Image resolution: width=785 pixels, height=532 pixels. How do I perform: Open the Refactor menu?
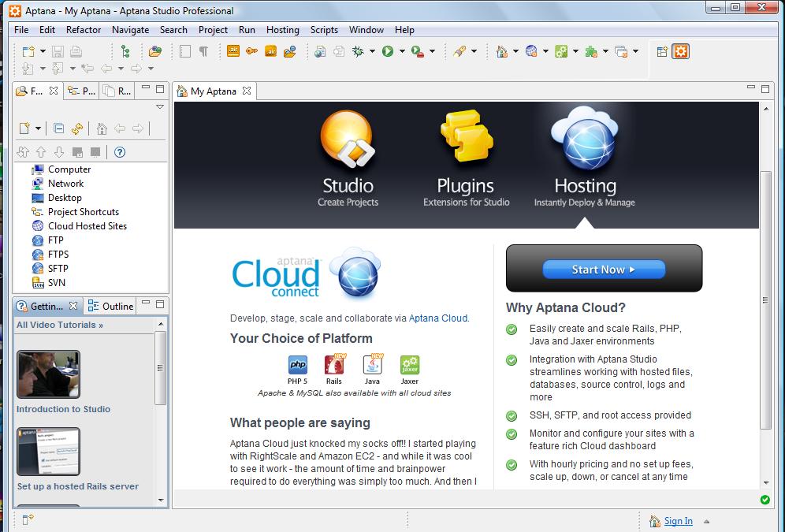[84, 30]
